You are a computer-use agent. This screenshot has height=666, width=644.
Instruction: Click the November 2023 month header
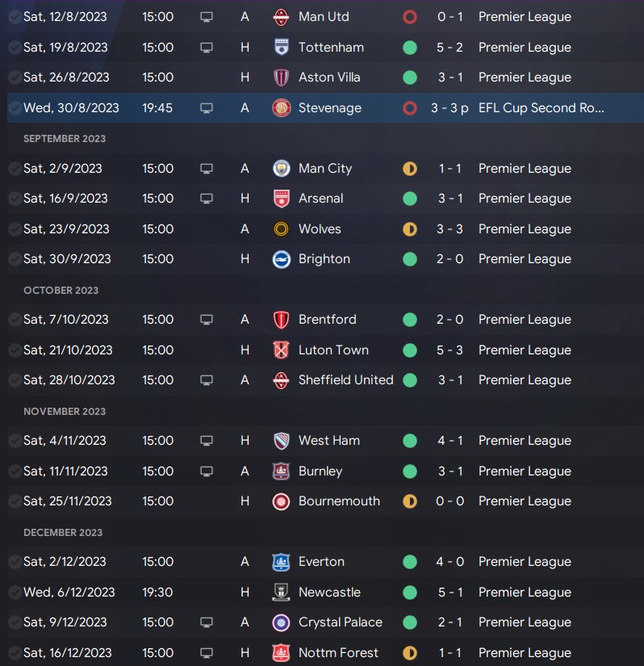click(x=65, y=411)
